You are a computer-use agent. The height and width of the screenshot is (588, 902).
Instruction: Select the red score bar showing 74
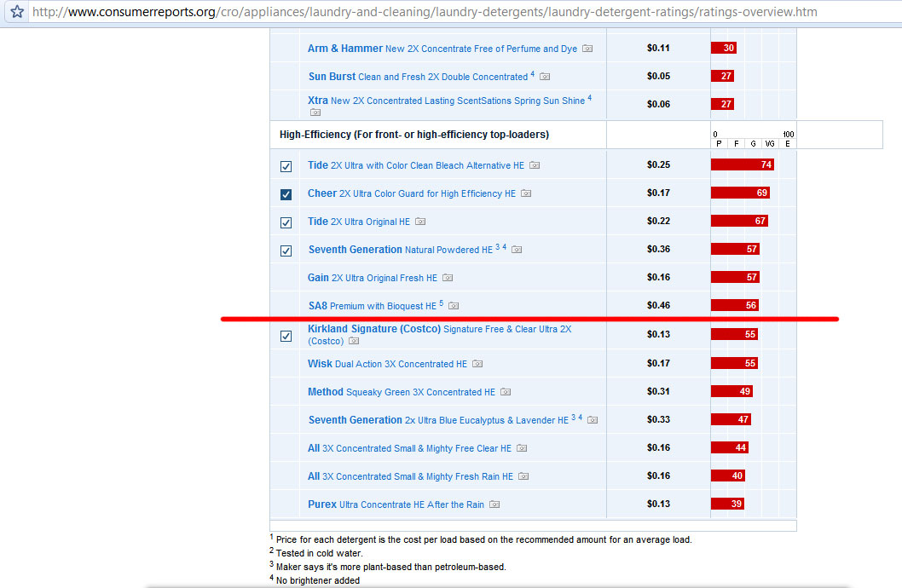pos(743,165)
